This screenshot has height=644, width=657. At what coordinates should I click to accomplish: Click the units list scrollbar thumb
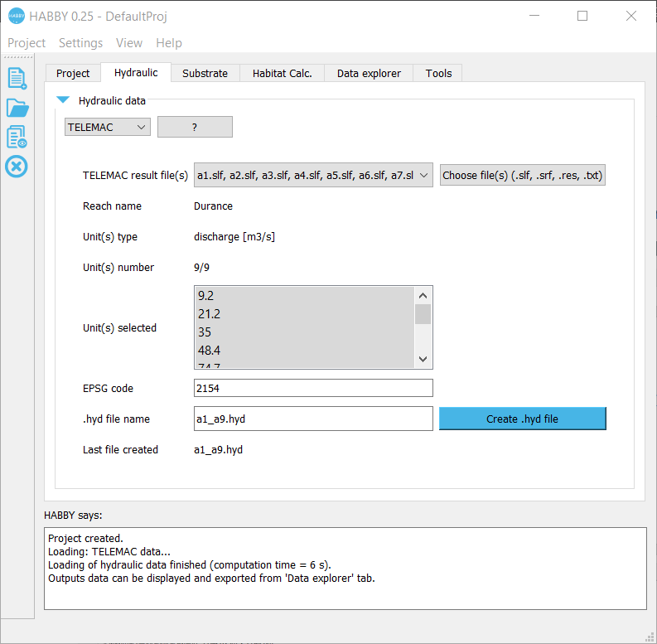(423, 314)
